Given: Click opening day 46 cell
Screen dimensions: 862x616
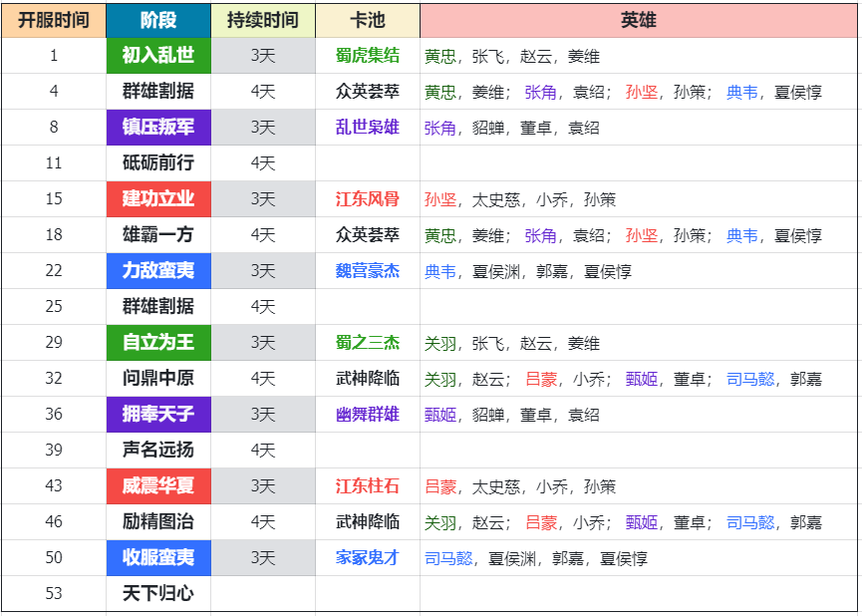Looking at the screenshot, I should [54, 522].
